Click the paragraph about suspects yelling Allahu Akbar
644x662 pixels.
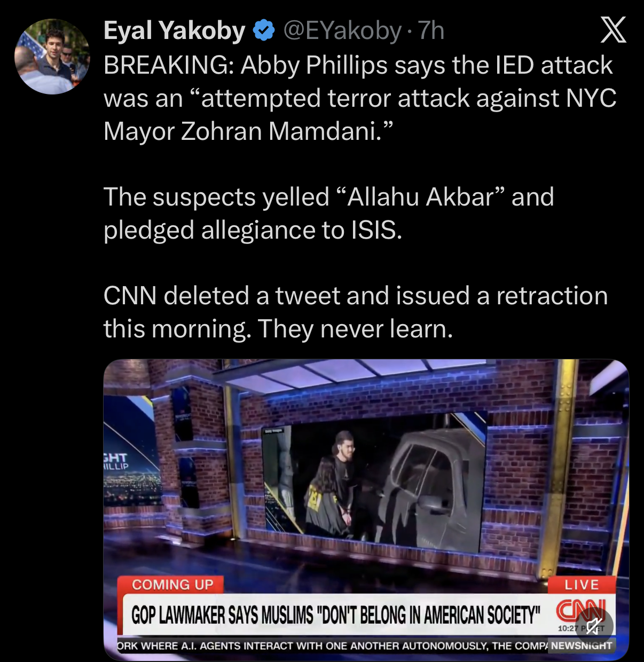point(329,214)
